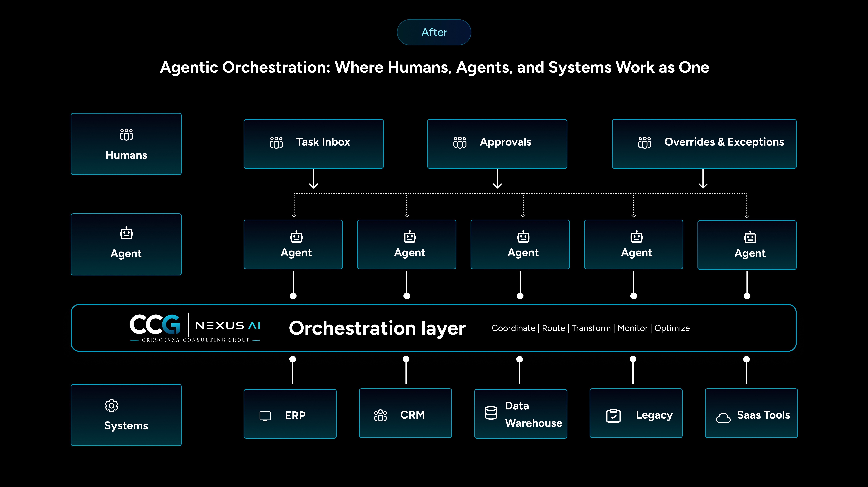
Task: Click the Task Inbox label
Action: tap(323, 142)
